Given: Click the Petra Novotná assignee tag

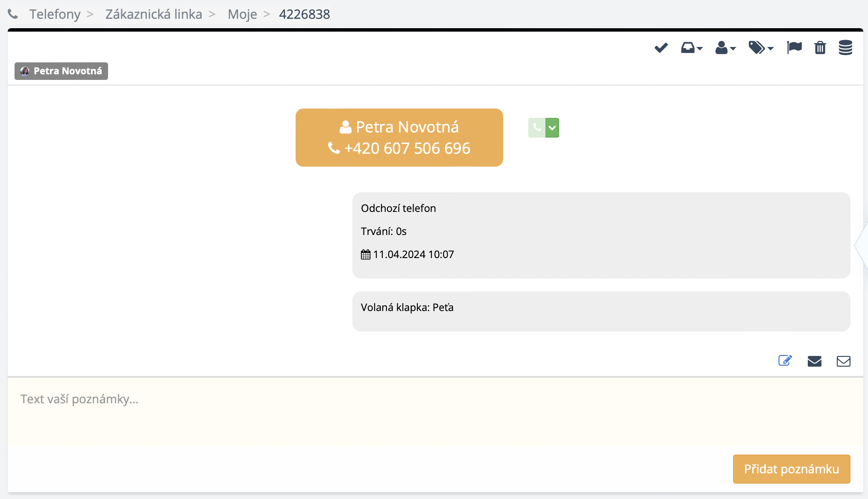Looking at the screenshot, I should (x=61, y=71).
